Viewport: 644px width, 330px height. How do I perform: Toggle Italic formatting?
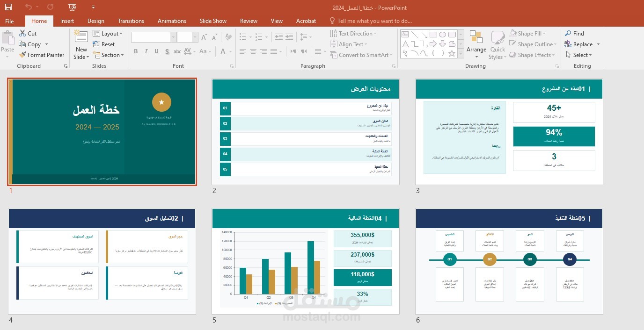point(146,51)
